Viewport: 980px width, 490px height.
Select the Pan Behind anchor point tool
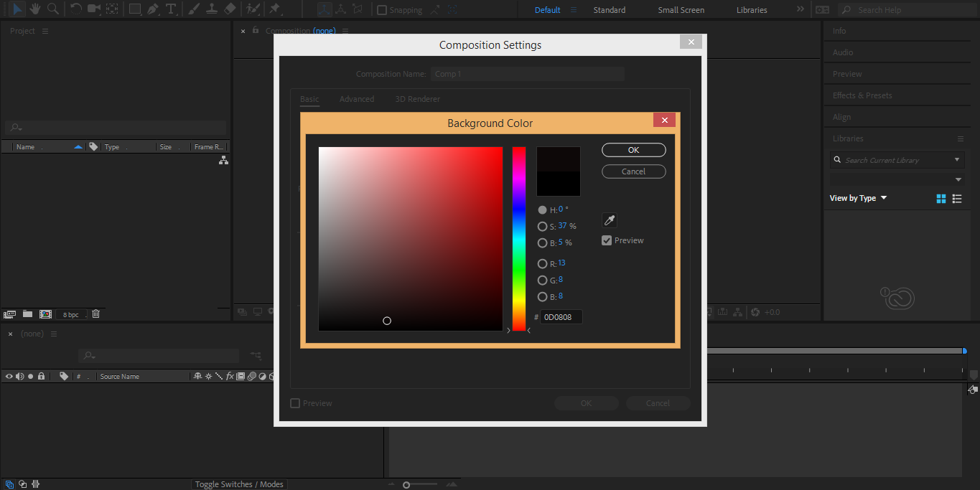[112, 9]
